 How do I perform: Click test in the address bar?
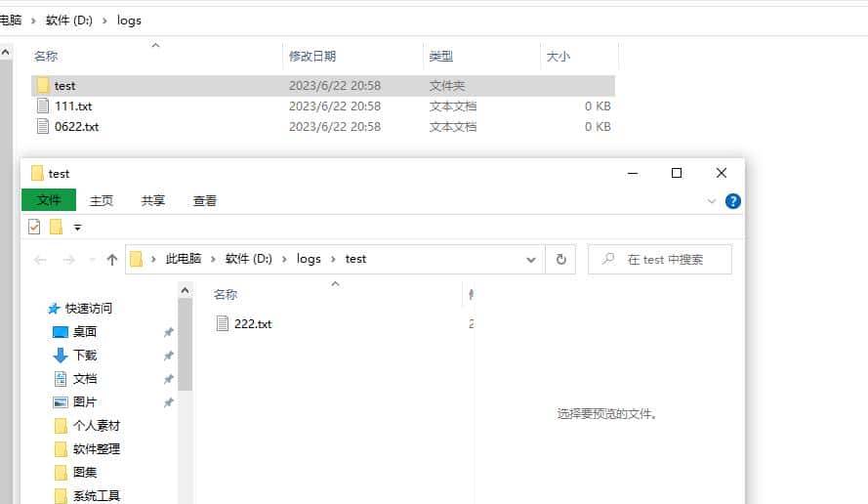point(355,259)
